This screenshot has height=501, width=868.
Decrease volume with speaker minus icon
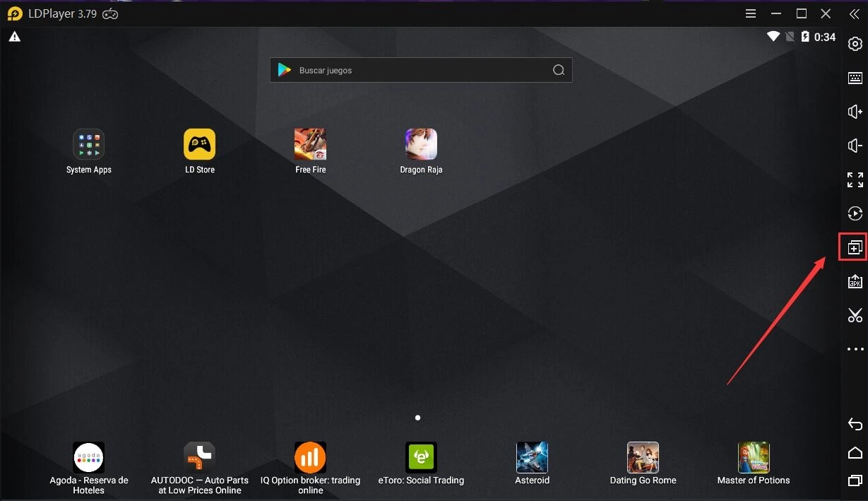click(x=855, y=146)
